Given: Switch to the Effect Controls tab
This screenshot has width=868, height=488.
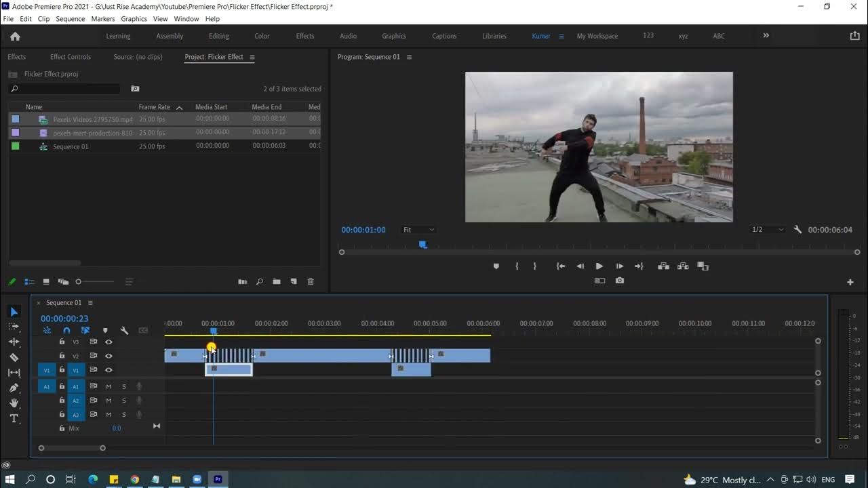Looking at the screenshot, I should tap(71, 57).
